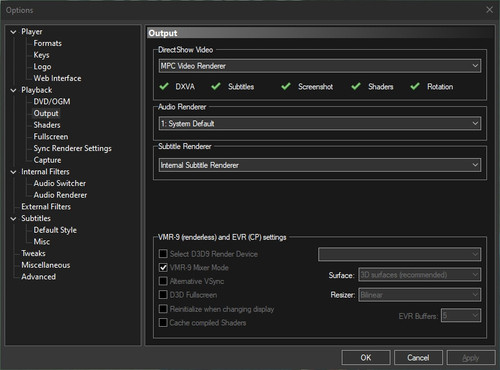Open the DirectShow Video renderer dropdown
Screen dimensions: 500x370
coord(320,66)
